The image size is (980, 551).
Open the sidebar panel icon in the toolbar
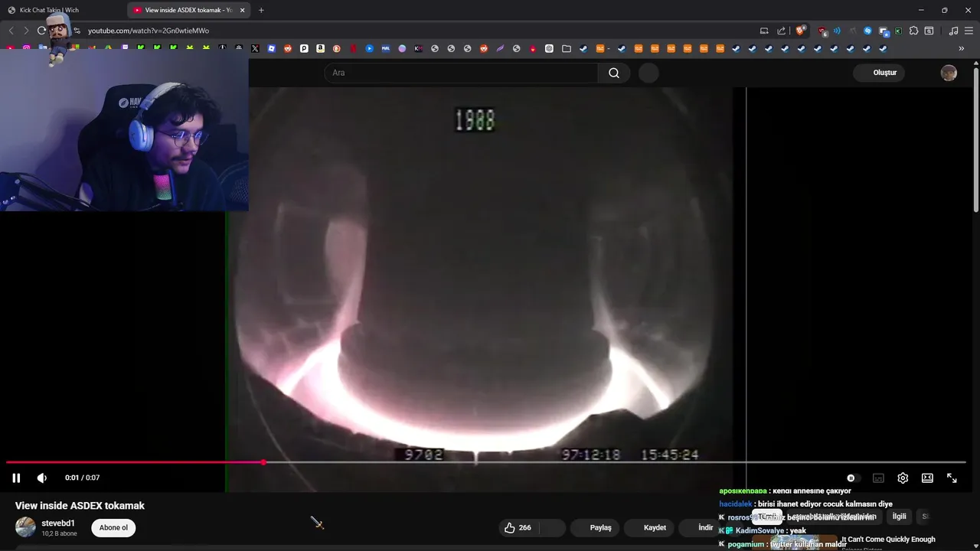[929, 31]
